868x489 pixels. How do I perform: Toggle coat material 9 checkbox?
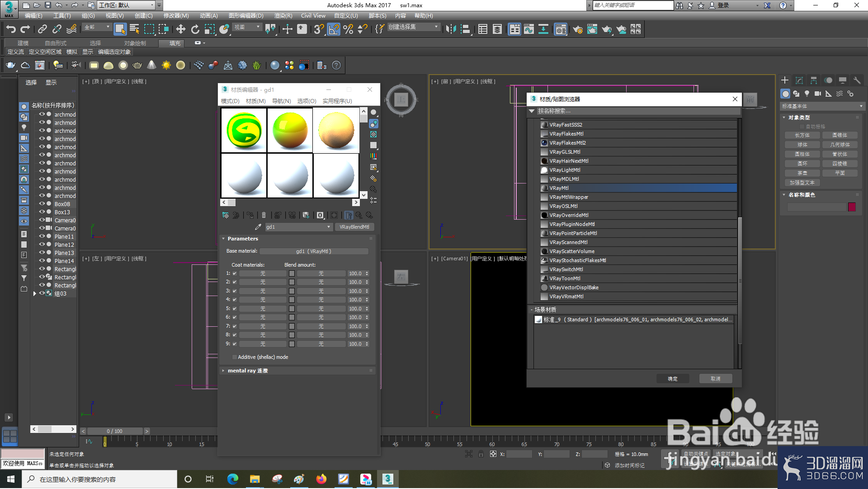click(x=235, y=344)
